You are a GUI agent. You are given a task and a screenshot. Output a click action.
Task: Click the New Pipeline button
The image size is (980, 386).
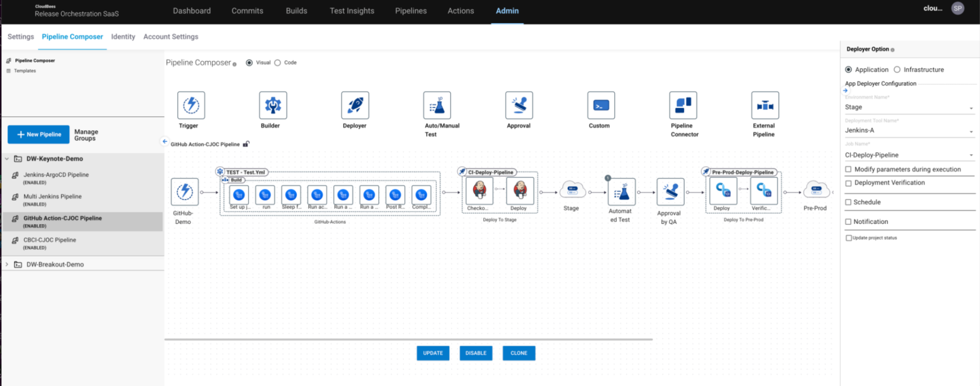coord(39,135)
